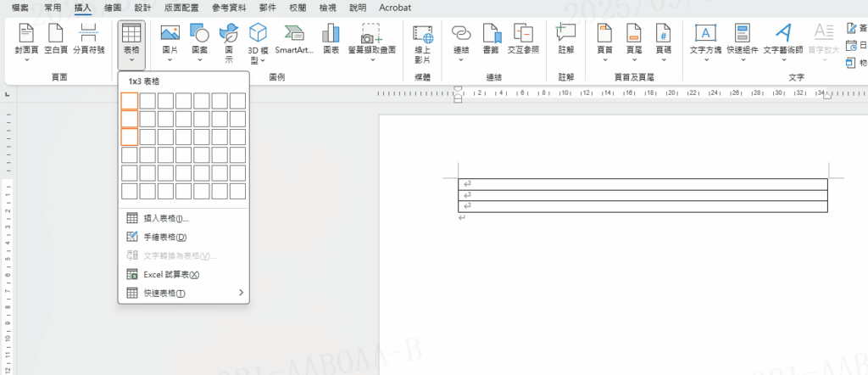Insert a bookmark (書籤)
The height and width of the screenshot is (375, 868).
click(x=491, y=39)
